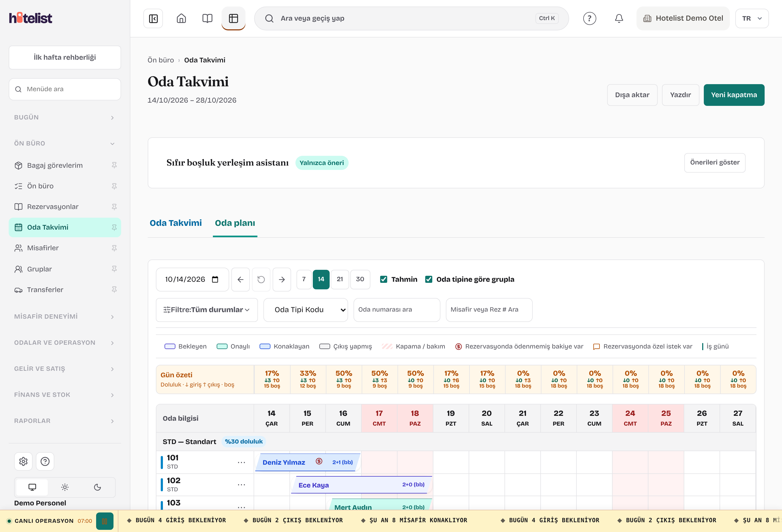Open the notifications bell
Image resolution: width=782 pixels, height=532 pixels.
[619, 18]
